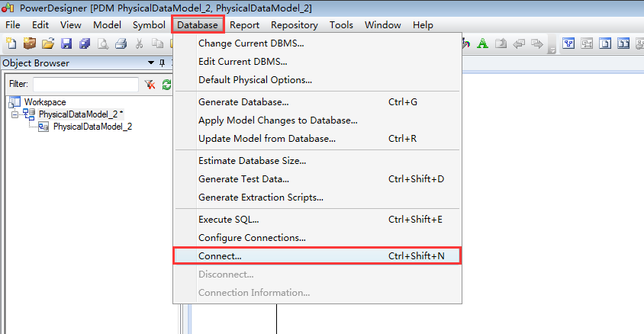Choose Estimate Database Size...
This screenshot has width=644, height=334.
click(x=317, y=160)
